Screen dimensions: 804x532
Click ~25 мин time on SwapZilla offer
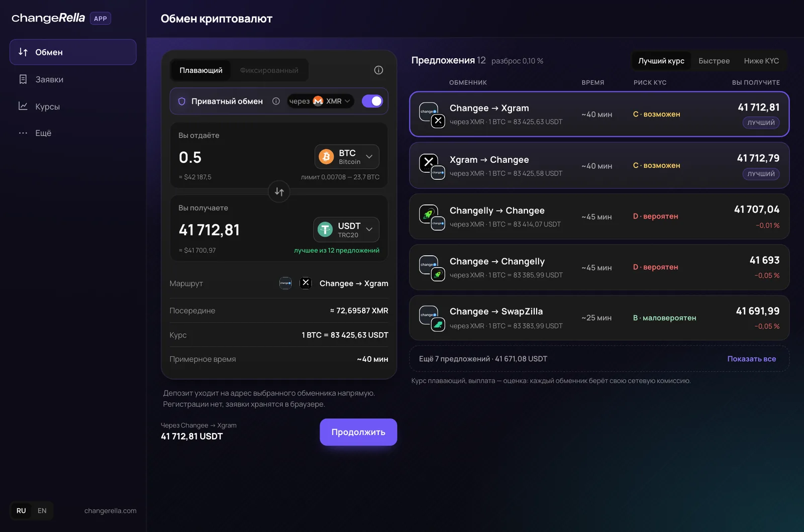596,318
